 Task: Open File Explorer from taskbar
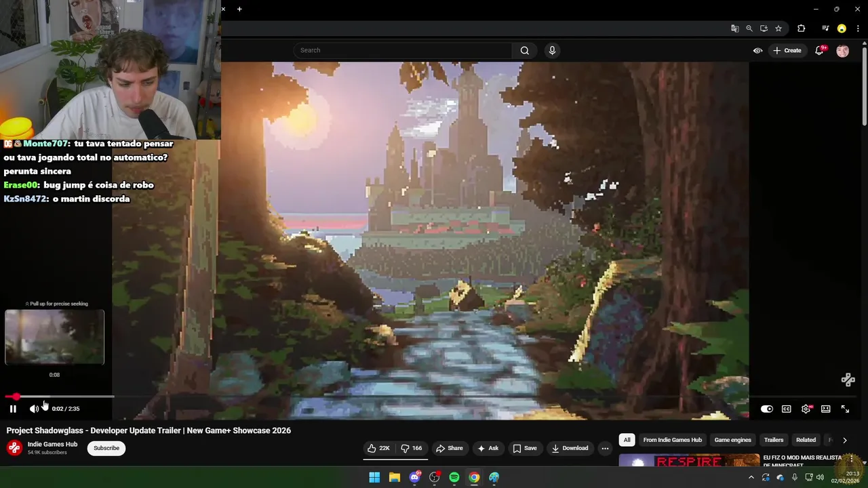395,477
